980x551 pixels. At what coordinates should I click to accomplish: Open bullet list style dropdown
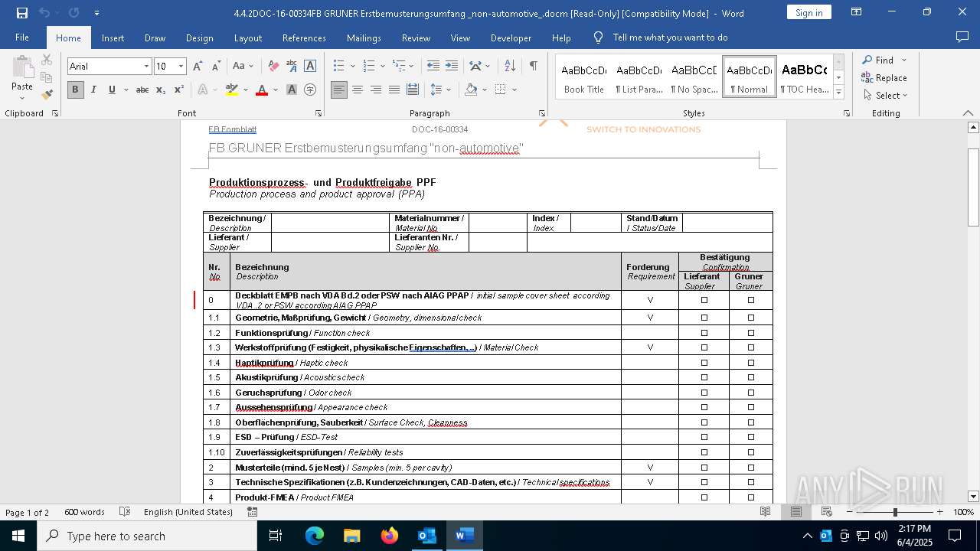[353, 67]
